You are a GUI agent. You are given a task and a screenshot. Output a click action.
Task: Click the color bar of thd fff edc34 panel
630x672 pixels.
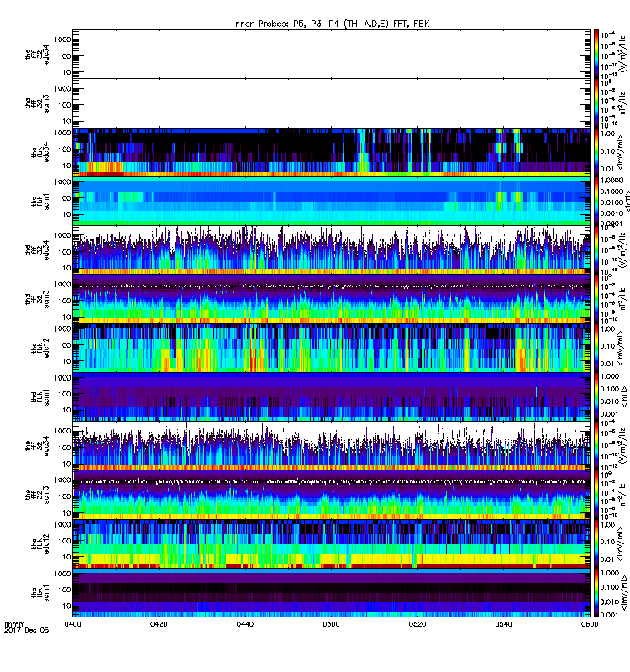596,250
